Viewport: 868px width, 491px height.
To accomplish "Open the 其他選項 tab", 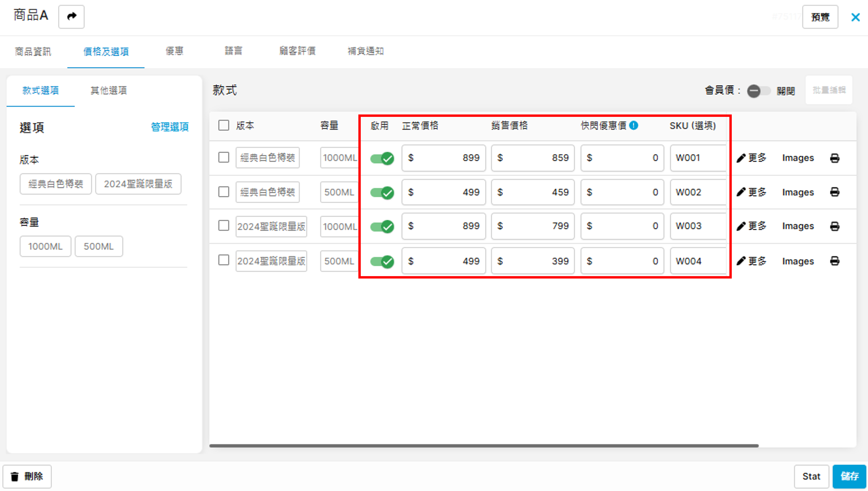I will pyautogui.click(x=108, y=90).
